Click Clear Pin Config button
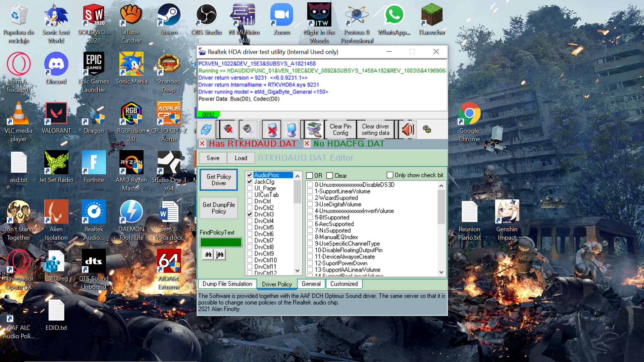Viewport: 644px width, 362px height. (x=340, y=129)
